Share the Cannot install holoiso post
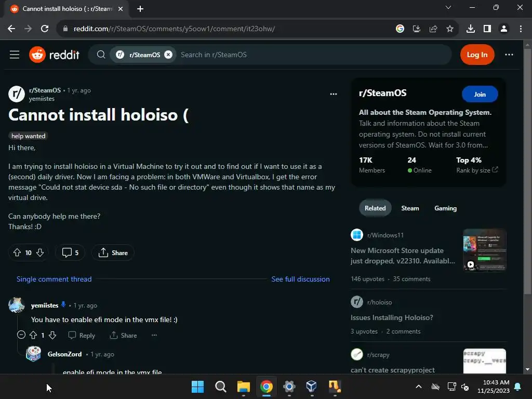This screenshot has width=532, height=399. coord(113,253)
